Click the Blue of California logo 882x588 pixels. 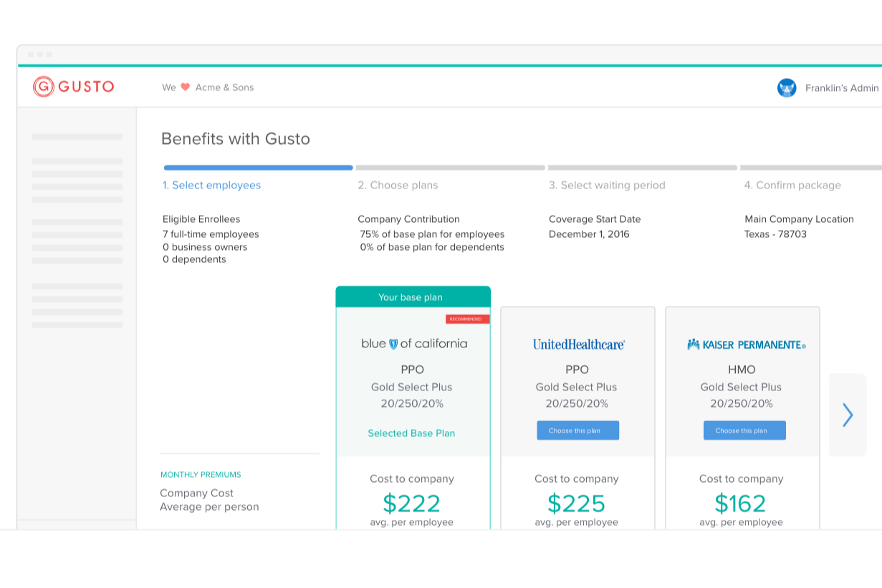[413, 344]
